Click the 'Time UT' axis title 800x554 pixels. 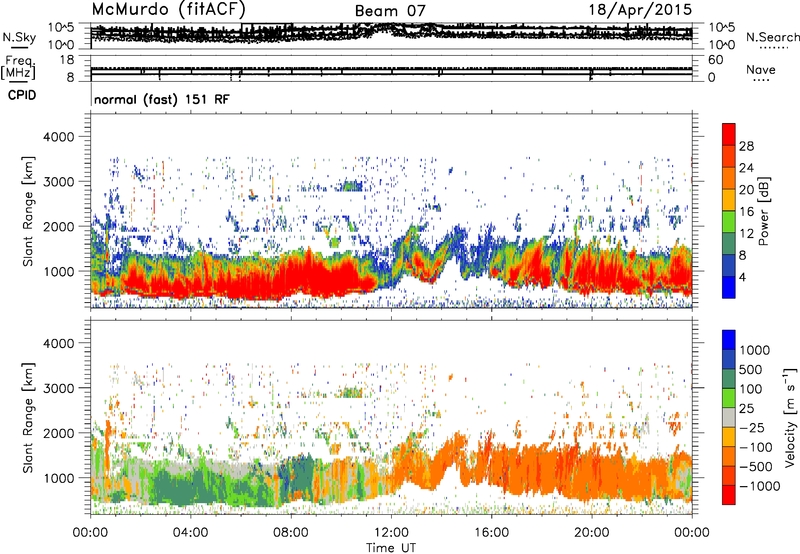coord(391,547)
